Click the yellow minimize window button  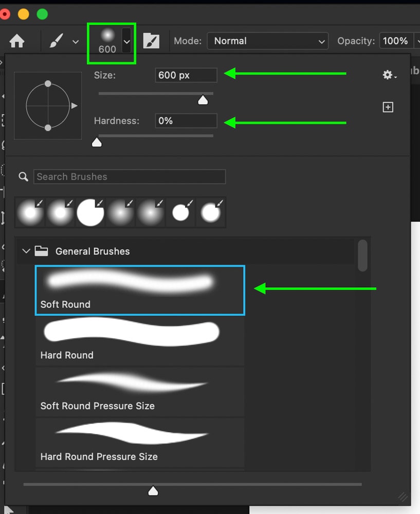(x=24, y=14)
